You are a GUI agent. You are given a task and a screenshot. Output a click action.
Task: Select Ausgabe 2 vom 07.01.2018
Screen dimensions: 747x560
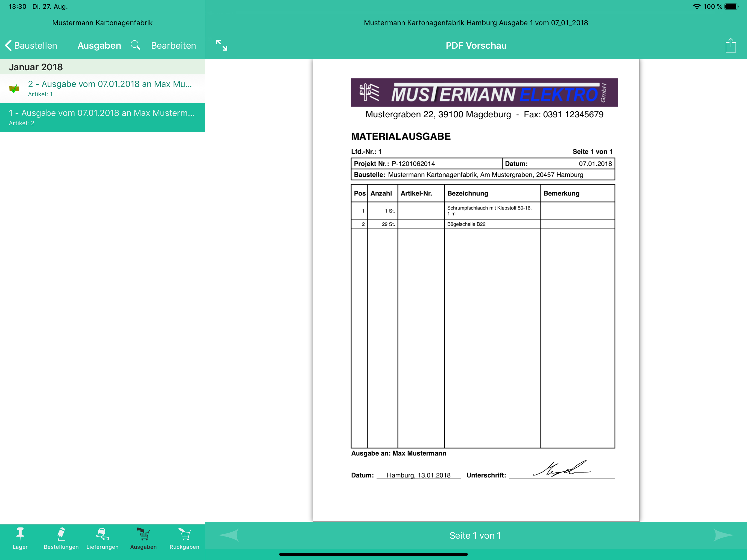coord(102,89)
